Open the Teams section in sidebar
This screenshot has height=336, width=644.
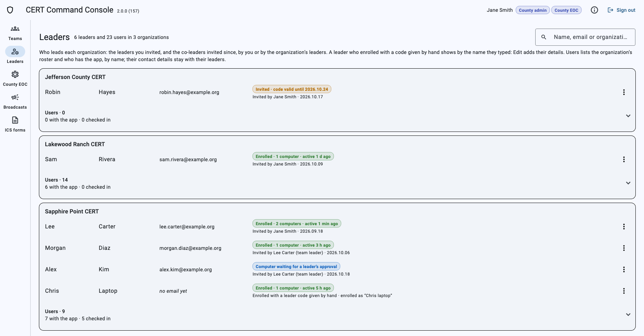pos(15,33)
